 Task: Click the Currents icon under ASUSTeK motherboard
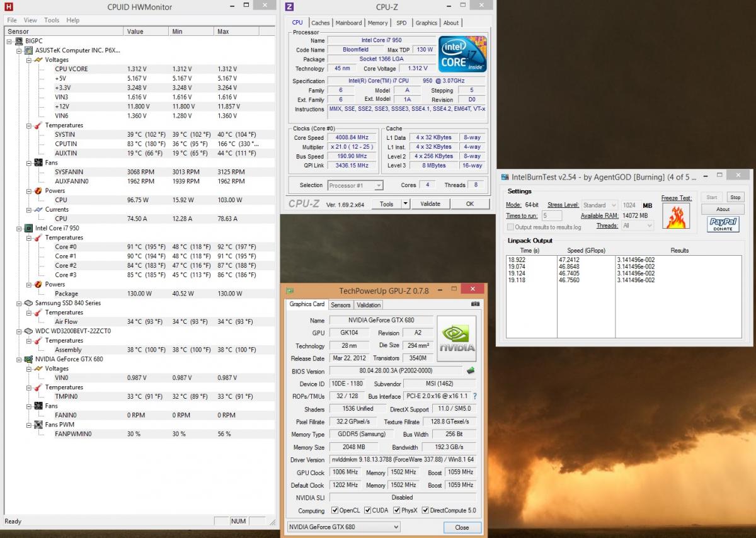(x=38, y=209)
